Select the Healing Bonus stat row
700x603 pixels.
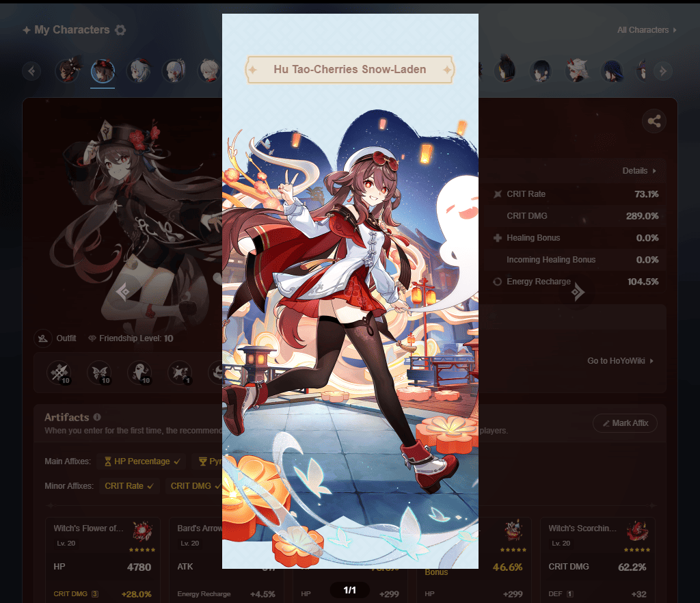[575, 238]
